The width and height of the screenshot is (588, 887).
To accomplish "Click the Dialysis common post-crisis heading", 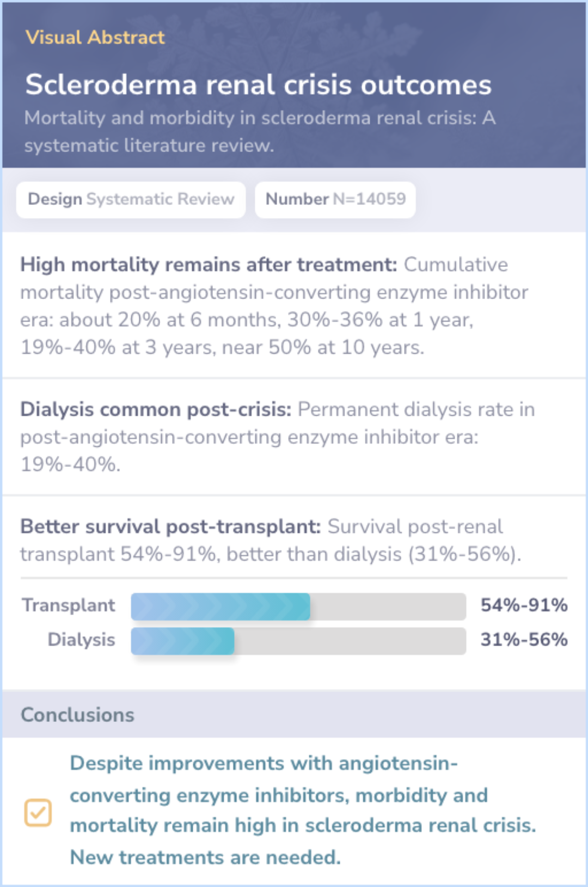I will (x=156, y=410).
